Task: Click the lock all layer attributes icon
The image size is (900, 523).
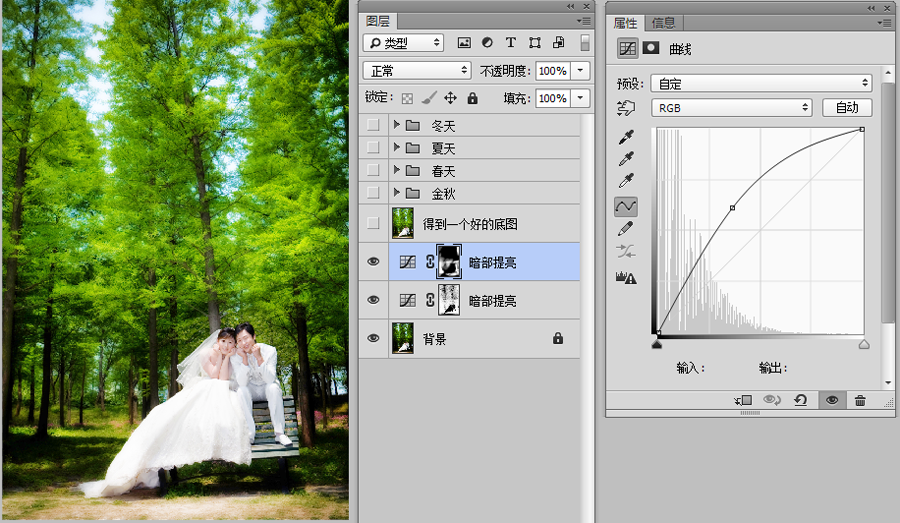Action: coord(472,98)
